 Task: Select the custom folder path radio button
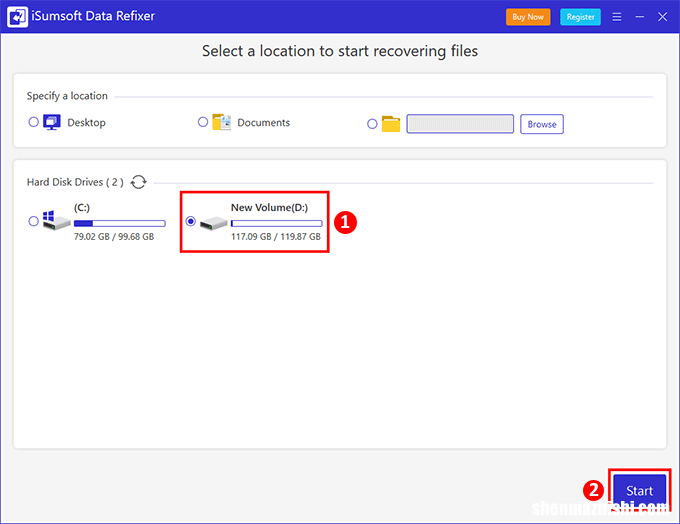coord(372,124)
